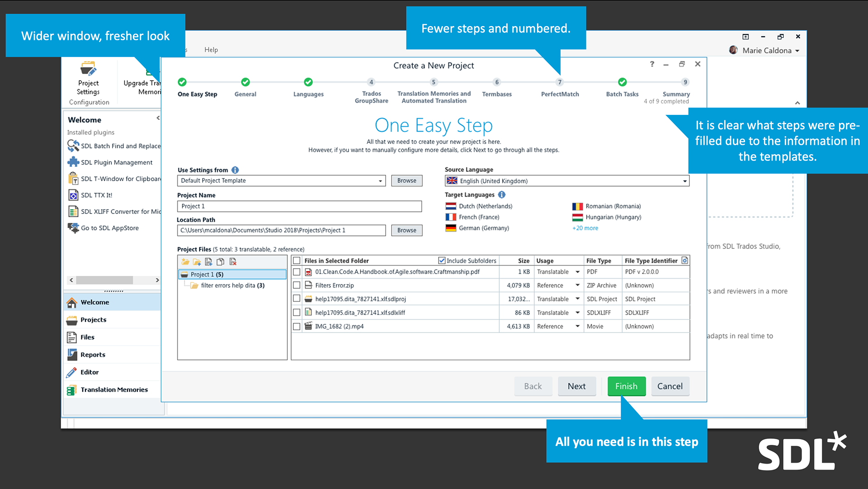Go to SDL AppStore

pyautogui.click(x=103, y=228)
